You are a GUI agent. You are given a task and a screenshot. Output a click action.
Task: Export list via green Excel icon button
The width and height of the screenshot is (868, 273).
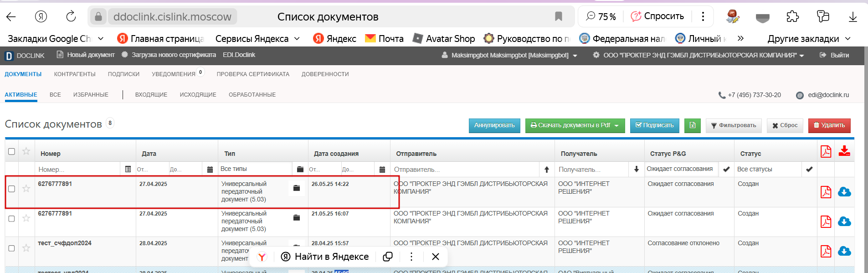pos(693,125)
